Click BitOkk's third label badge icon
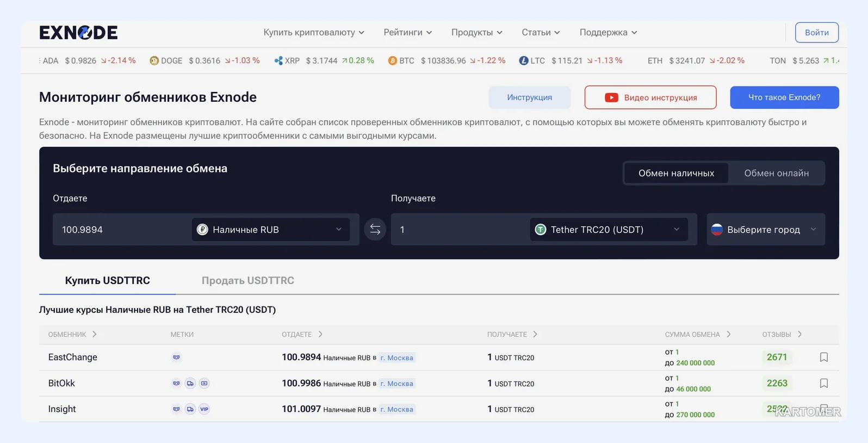The height and width of the screenshot is (443, 868). 204,384
